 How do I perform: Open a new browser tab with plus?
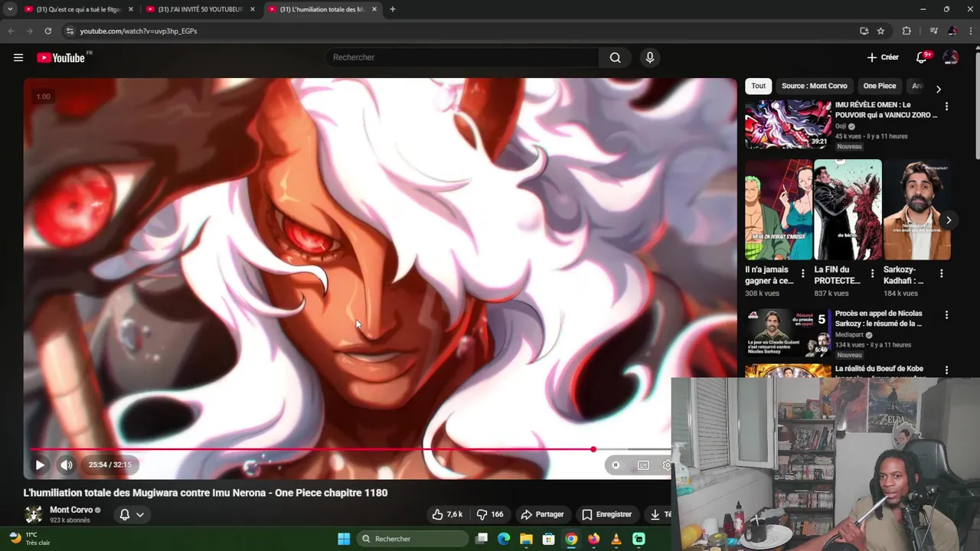pyautogui.click(x=393, y=9)
